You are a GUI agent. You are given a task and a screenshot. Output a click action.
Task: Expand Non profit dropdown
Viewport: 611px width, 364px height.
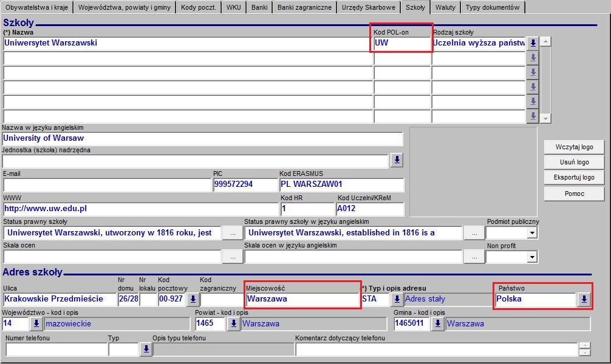pos(532,257)
